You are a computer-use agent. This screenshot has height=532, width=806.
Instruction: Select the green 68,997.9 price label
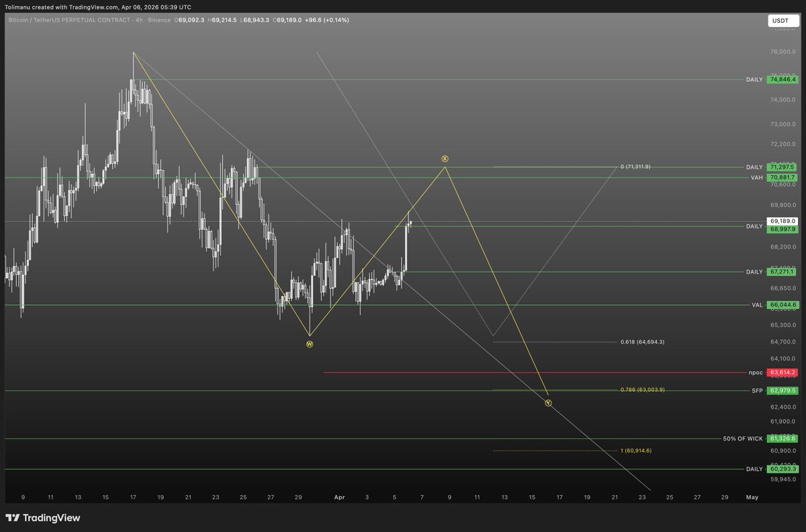coord(783,229)
